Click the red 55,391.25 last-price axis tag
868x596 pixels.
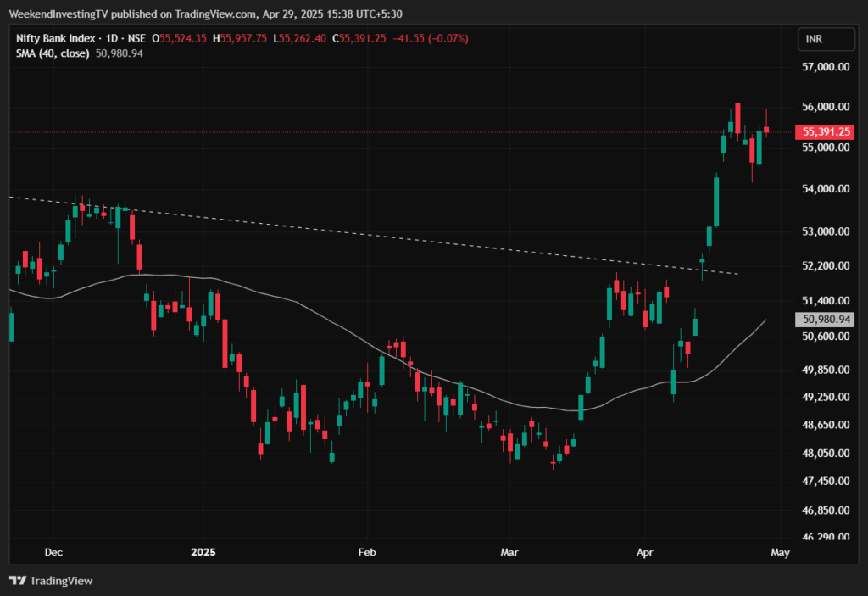pos(825,131)
